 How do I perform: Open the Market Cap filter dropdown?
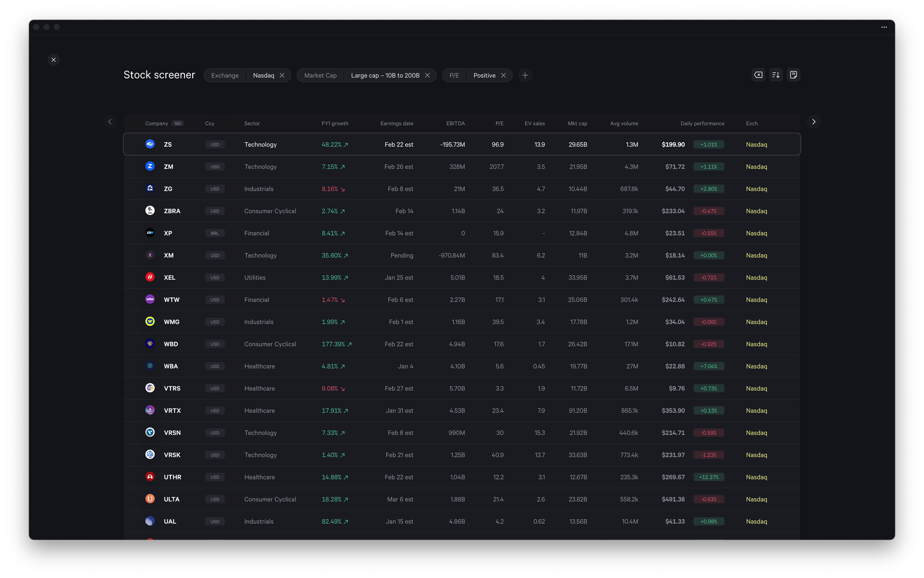(320, 75)
